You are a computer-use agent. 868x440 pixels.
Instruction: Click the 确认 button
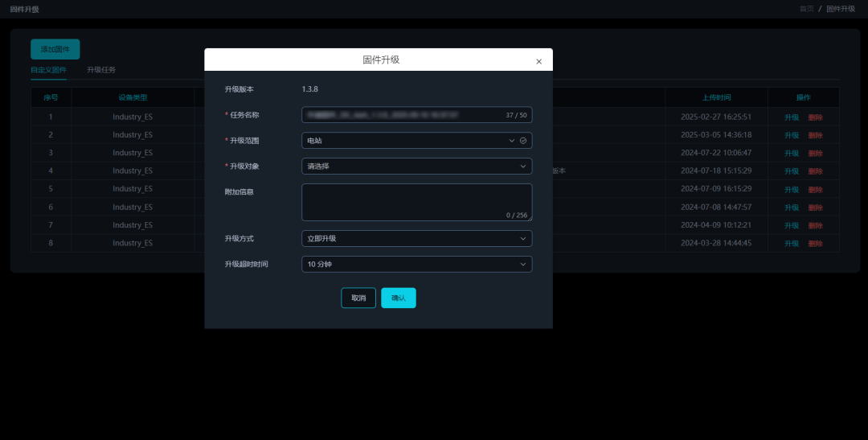click(399, 298)
